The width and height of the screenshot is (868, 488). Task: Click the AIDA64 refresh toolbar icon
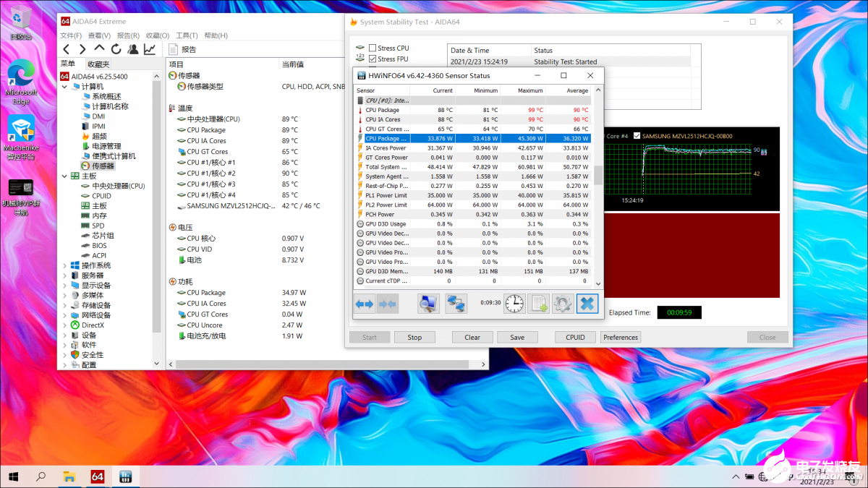(116, 49)
